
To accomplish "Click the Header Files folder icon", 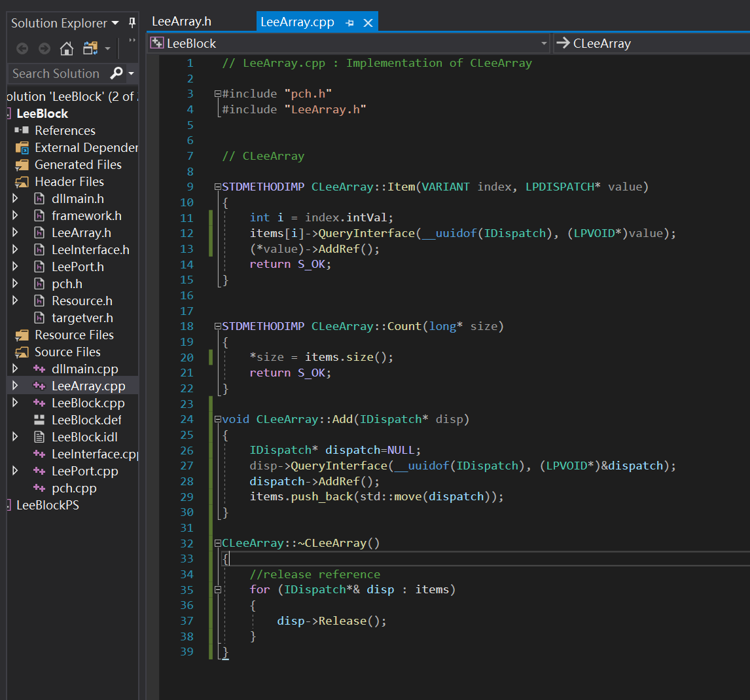I will 22,182.
